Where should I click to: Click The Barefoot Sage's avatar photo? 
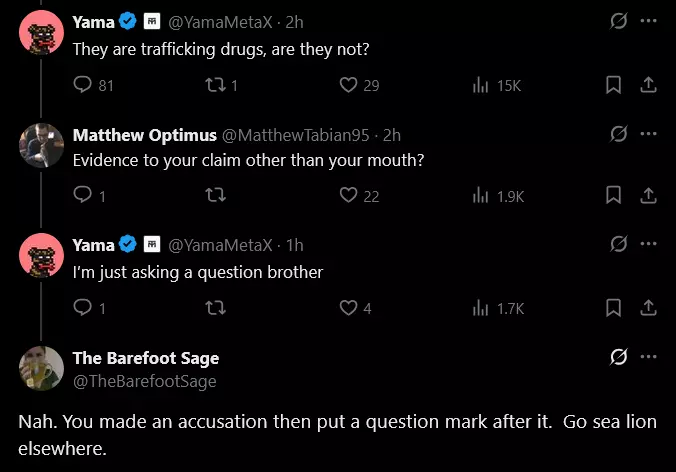pos(41,368)
